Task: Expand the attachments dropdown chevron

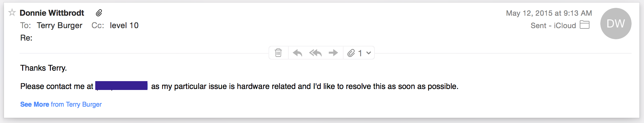Action: click(x=369, y=53)
